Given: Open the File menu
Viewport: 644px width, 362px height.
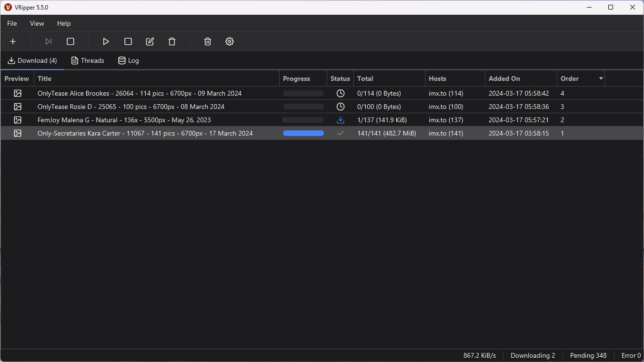Looking at the screenshot, I should click(12, 23).
